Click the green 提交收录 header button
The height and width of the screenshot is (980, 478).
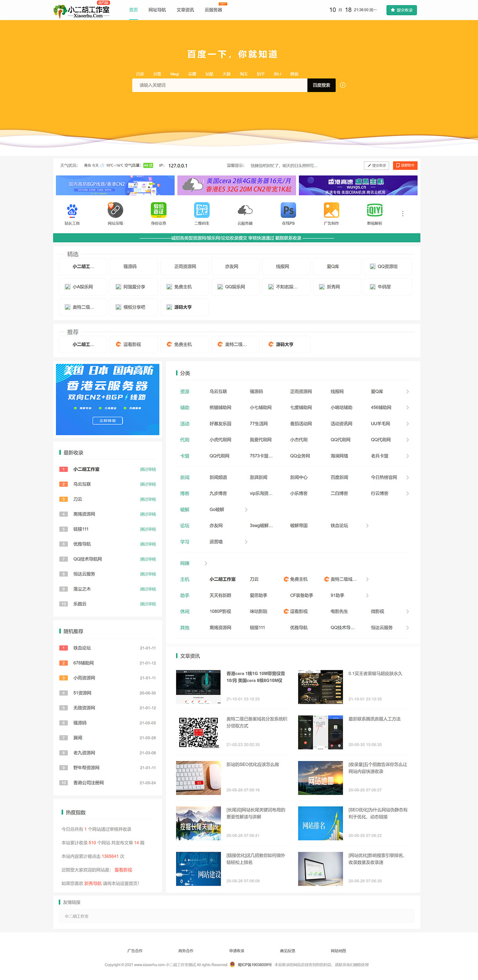(401, 10)
